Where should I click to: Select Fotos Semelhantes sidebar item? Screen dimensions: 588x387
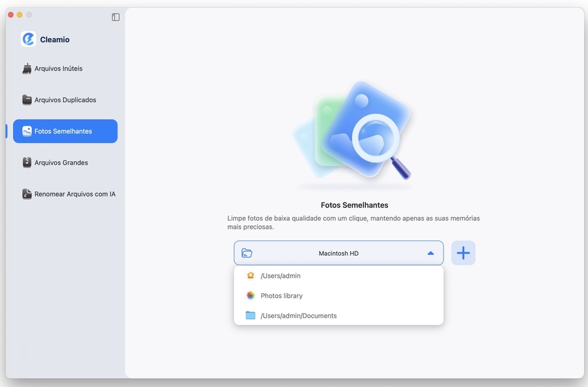tap(65, 131)
